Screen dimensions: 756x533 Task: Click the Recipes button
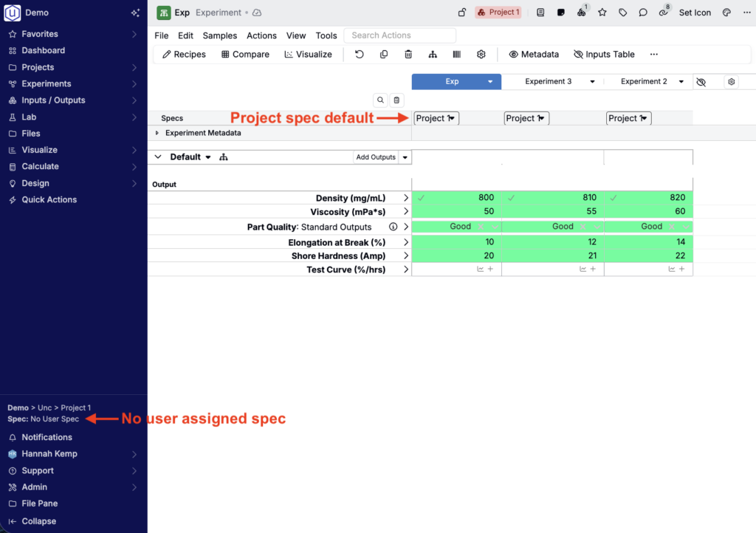click(185, 55)
